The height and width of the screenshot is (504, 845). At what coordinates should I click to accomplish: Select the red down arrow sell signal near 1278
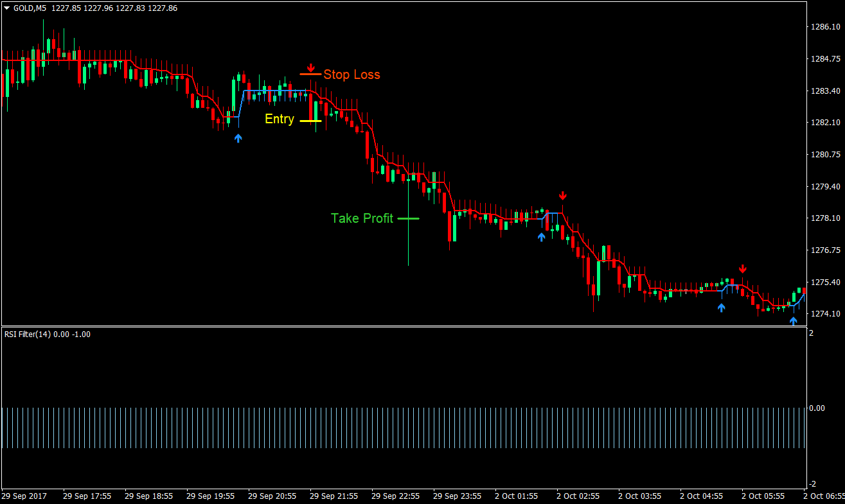(x=563, y=195)
